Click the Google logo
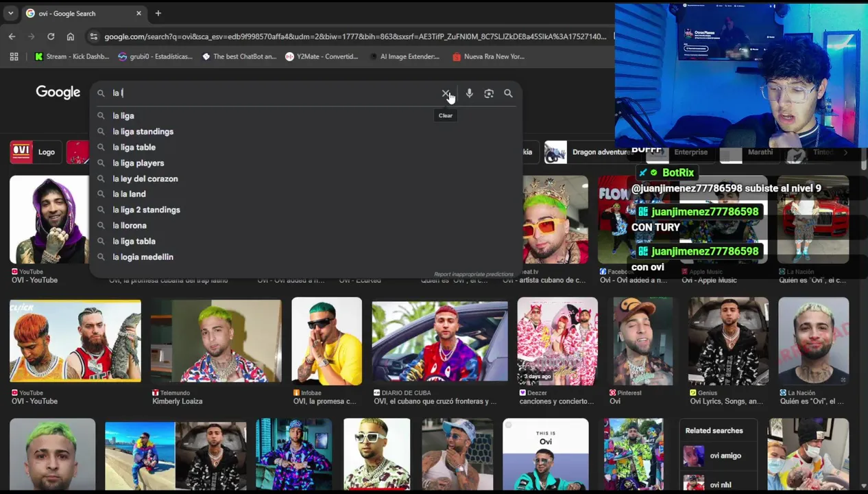Image resolution: width=868 pixels, height=494 pixels. pos(58,93)
